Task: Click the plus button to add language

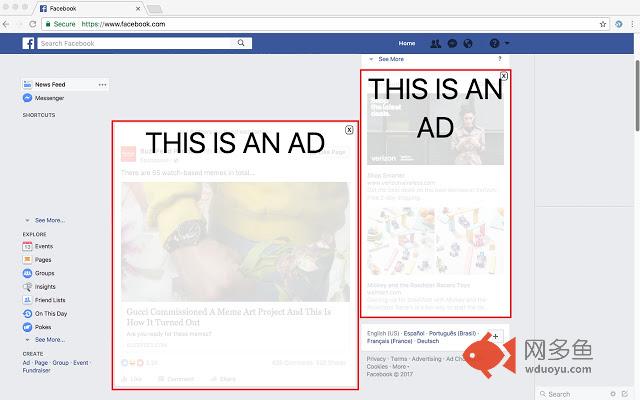Action: 495,337
